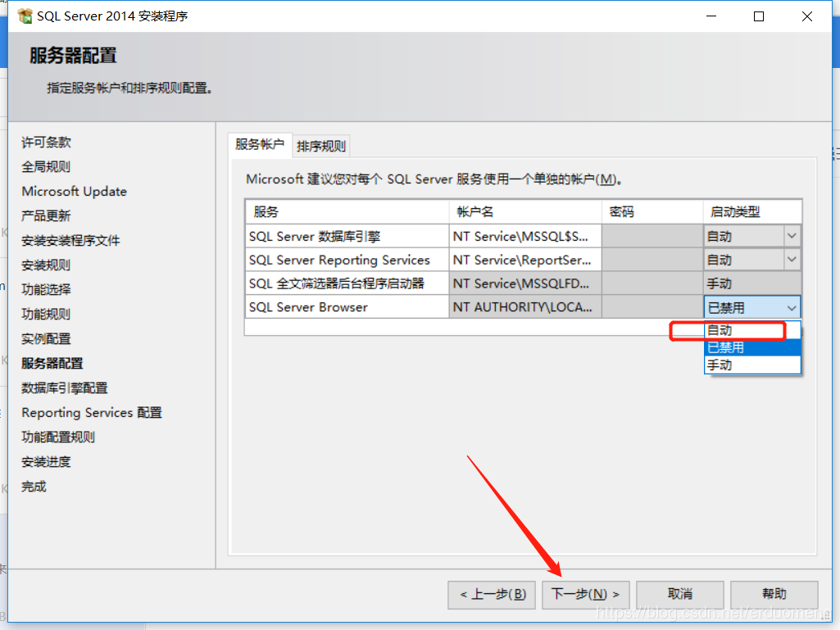Viewport: 840px width, 630px height.
Task: Cancel setup with the 取消 button
Action: 680,595
